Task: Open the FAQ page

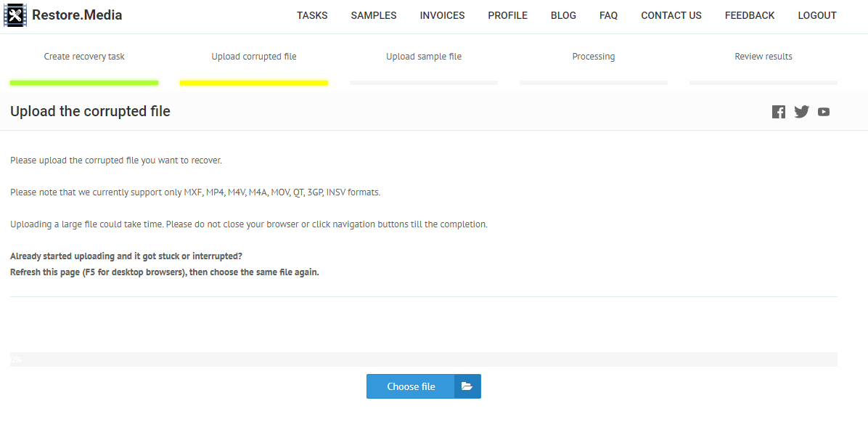Action: tap(608, 15)
